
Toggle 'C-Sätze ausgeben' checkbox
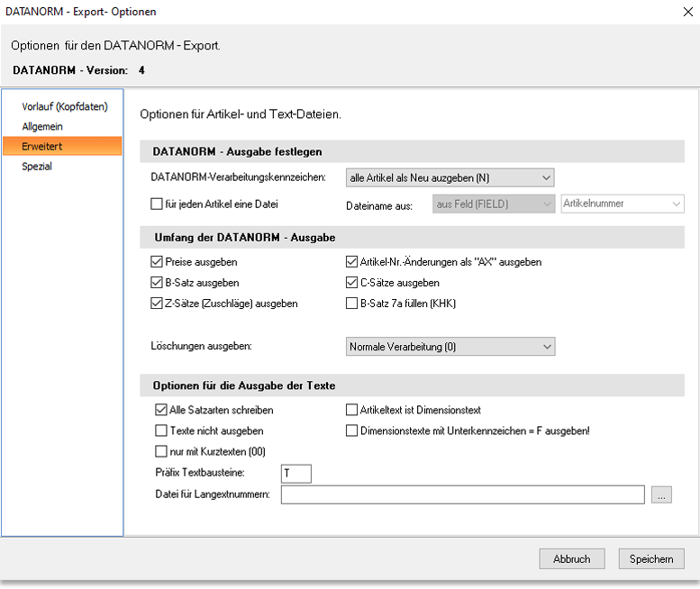[x=351, y=283]
